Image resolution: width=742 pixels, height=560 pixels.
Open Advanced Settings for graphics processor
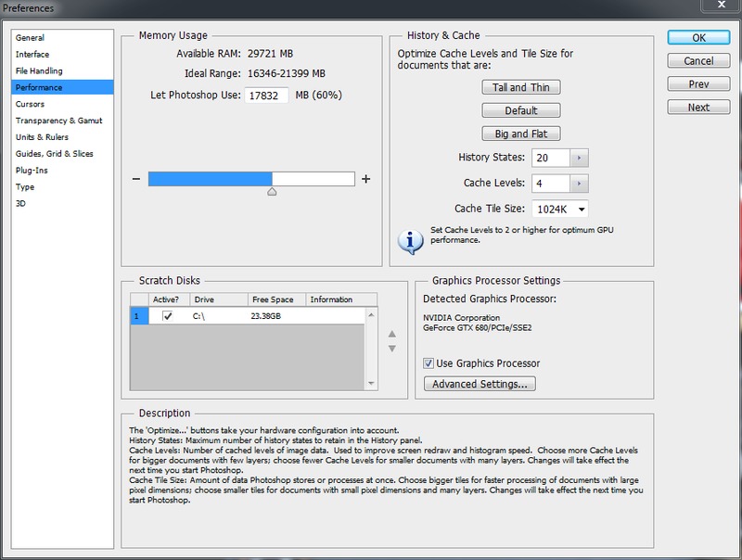coord(479,384)
